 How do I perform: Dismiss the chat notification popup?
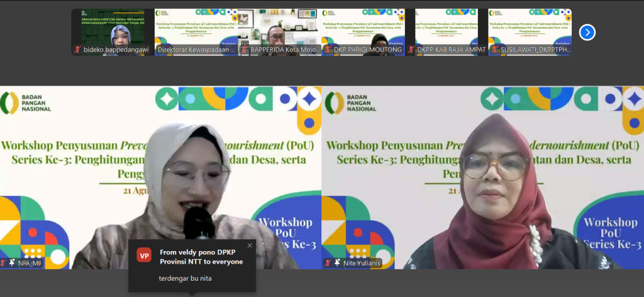tap(250, 245)
